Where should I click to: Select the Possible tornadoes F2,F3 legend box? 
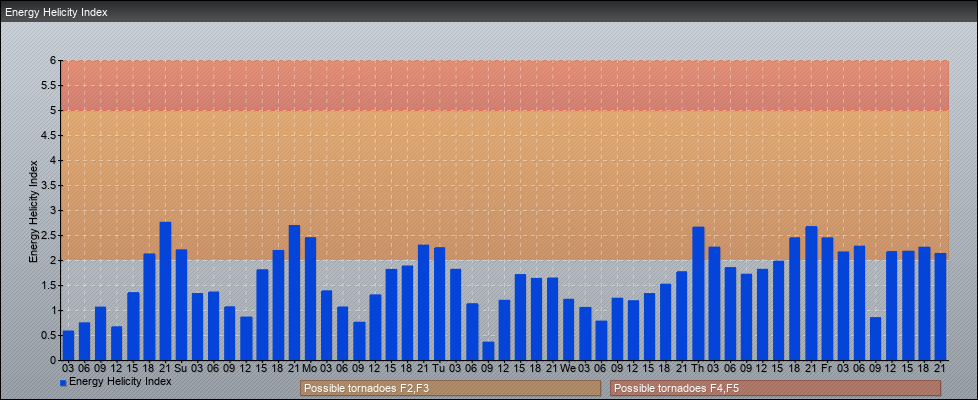pos(450,388)
